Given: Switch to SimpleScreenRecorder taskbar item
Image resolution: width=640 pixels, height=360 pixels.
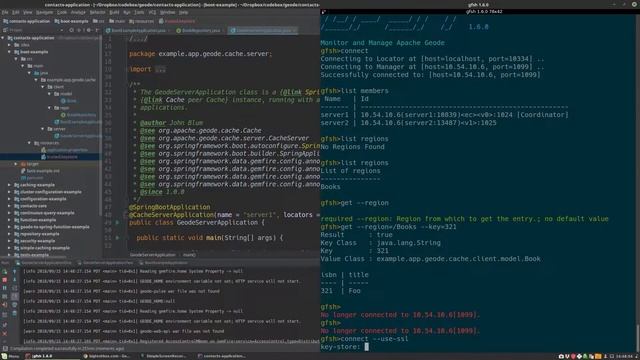Looking at the screenshot, I should (164, 356).
